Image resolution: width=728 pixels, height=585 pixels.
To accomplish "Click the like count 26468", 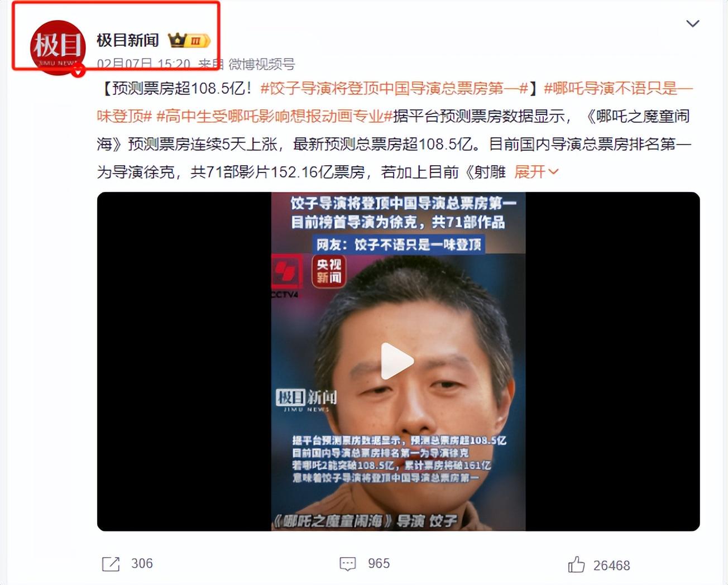I will 611,565.
